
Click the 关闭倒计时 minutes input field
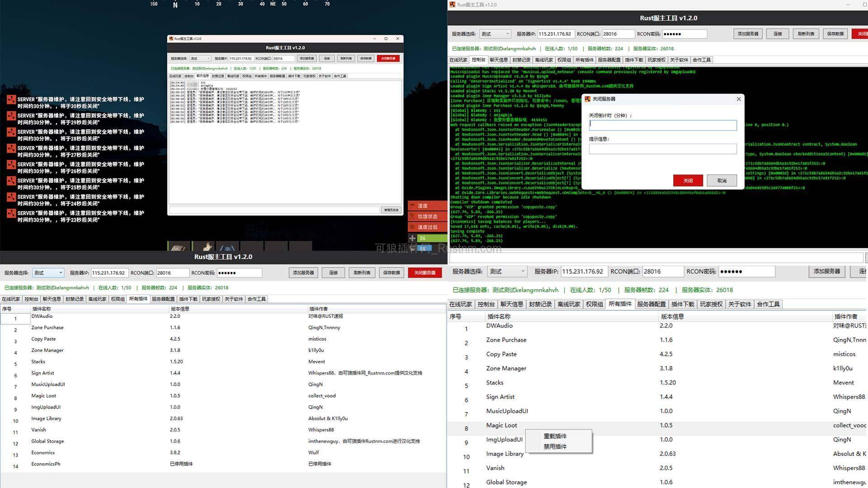(x=663, y=125)
